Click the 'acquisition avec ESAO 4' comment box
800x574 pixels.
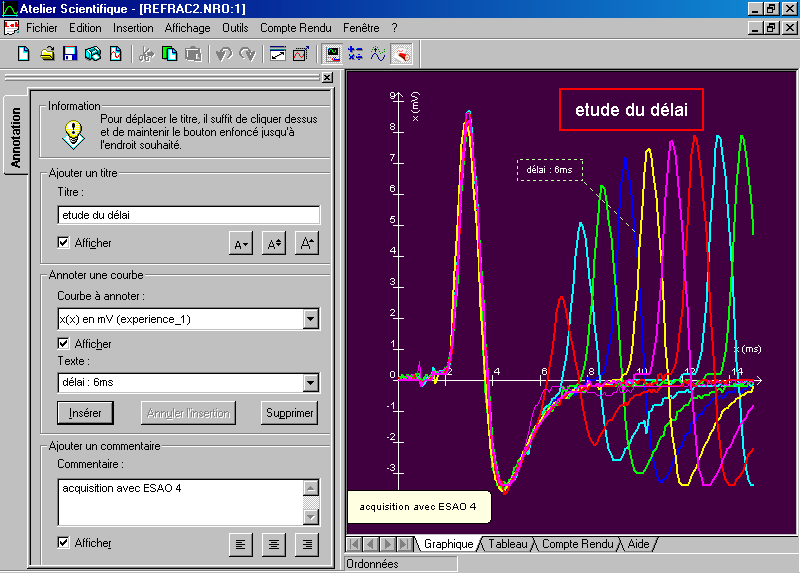click(418, 507)
